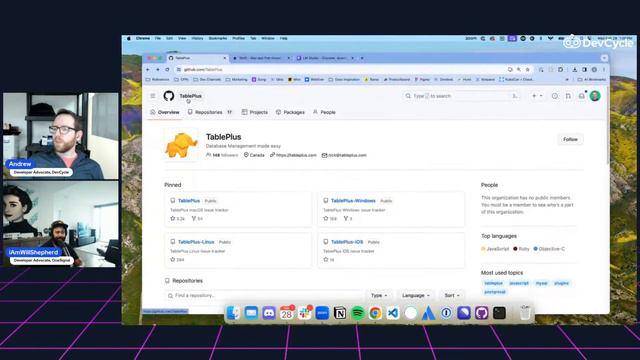
Task: Click the TablePlus elephant organization avatar
Action: tap(181, 145)
